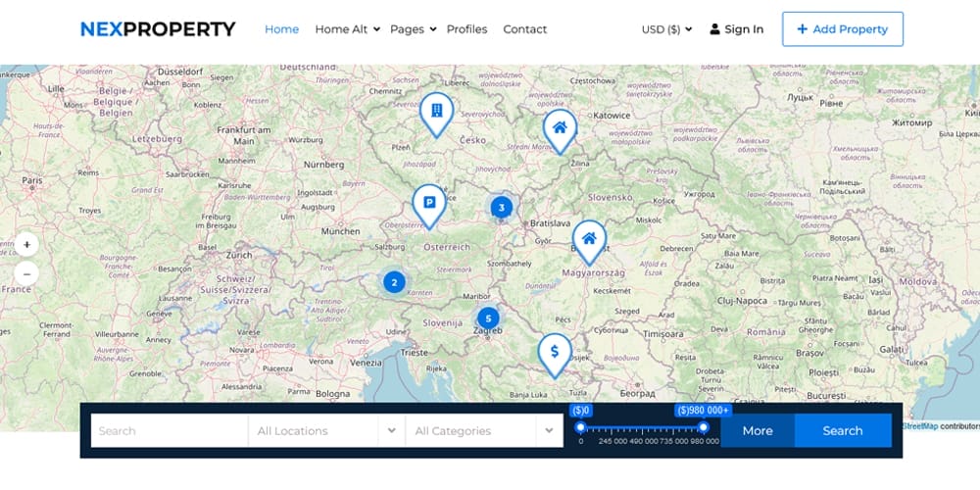This screenshot has width=980, height=490.
Task: Open the cluster marker showing 2
Action: click(394, 282)
